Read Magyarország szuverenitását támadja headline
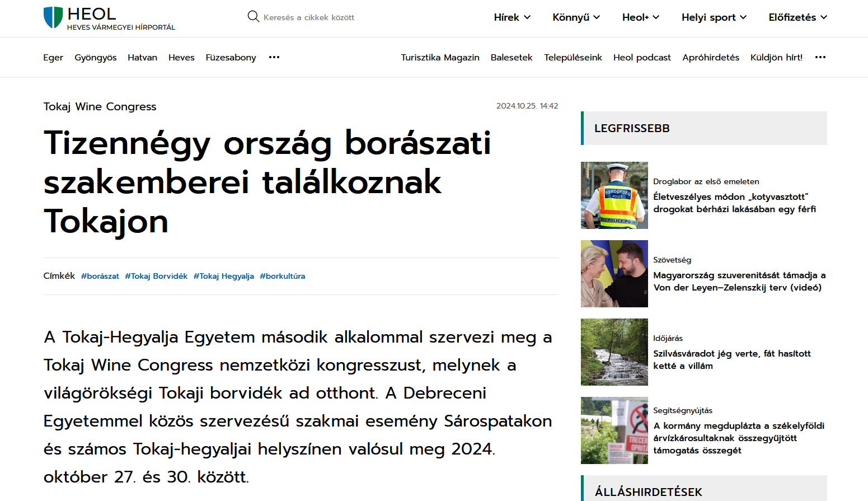Viewport: 868px width, 501px height. (x=739, y=281)
